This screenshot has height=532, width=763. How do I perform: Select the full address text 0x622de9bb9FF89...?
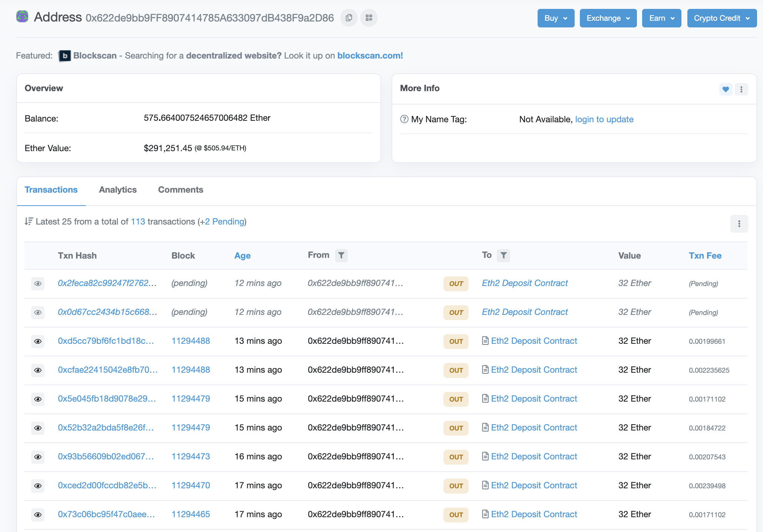point(210,18)
